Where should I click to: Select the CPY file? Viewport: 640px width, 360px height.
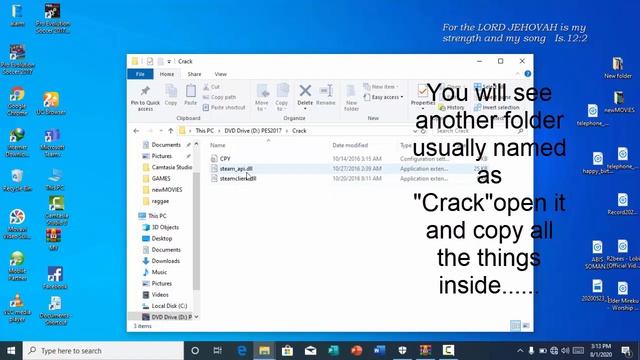coord(225,158)
